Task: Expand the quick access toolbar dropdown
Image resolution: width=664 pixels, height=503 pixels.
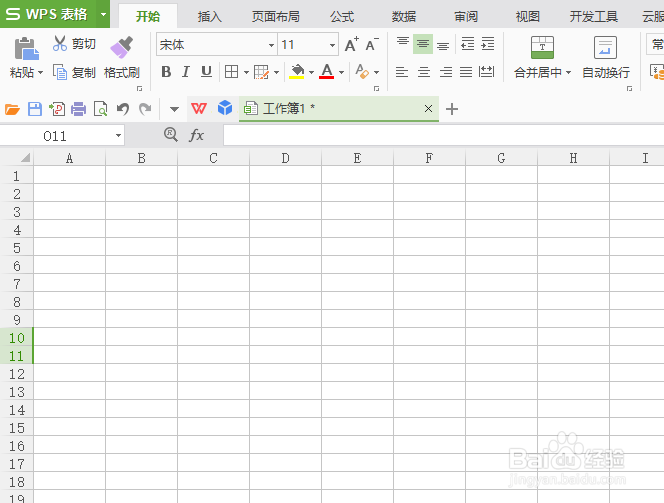Action: (174, 110)
